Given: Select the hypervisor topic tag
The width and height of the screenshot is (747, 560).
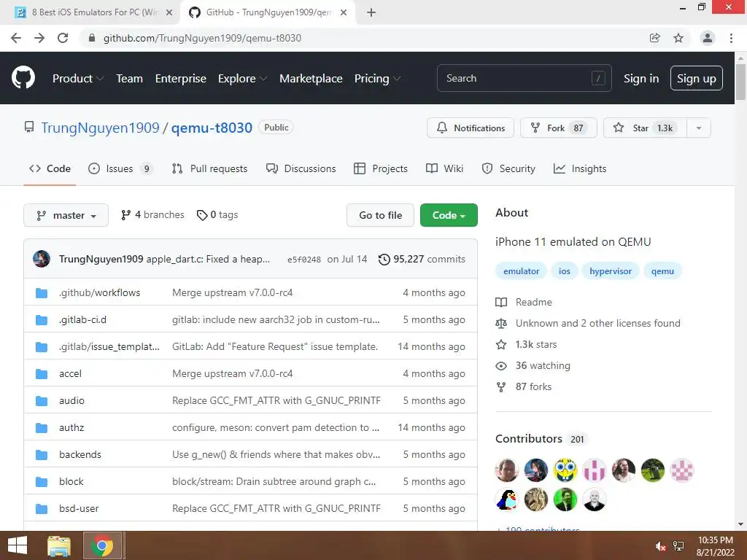Looking at the screenshot, I should [611, 271].
